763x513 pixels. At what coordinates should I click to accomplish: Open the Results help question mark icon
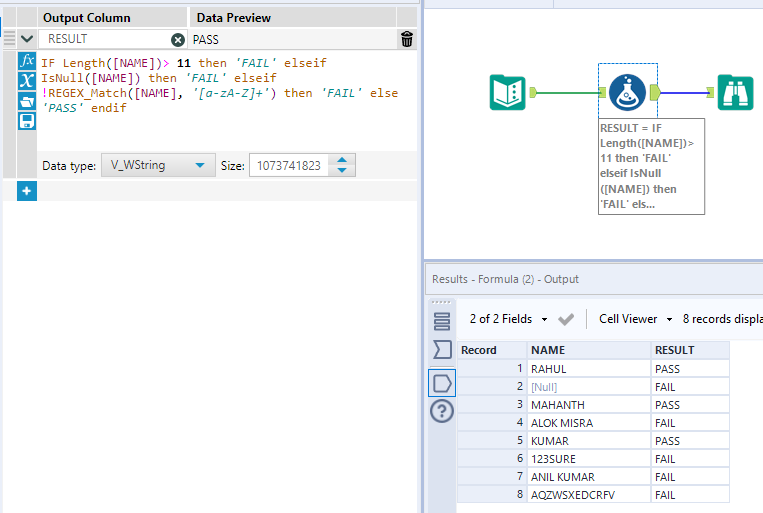pos(442,411)
